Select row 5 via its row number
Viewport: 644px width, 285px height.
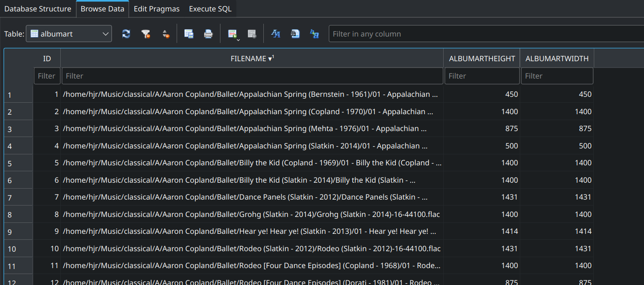pyautogui.click(x=18, y=163)
